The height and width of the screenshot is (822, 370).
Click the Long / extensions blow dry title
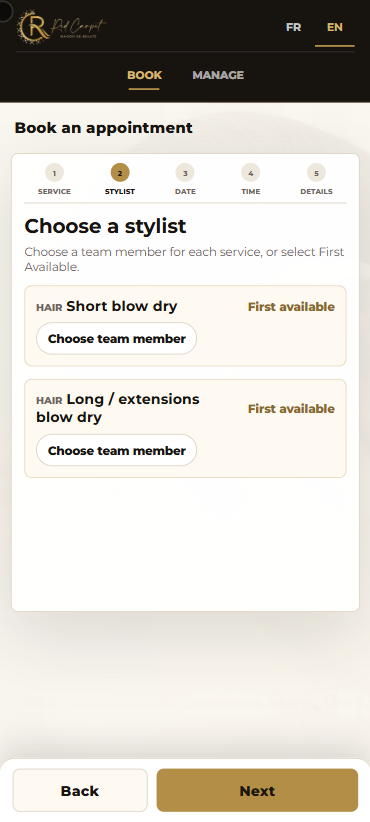(118, 408)
